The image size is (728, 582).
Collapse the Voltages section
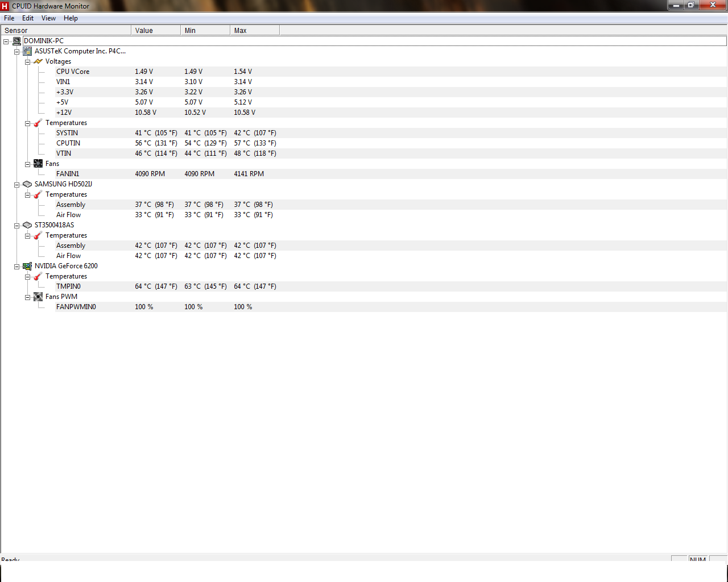(27, 61)
